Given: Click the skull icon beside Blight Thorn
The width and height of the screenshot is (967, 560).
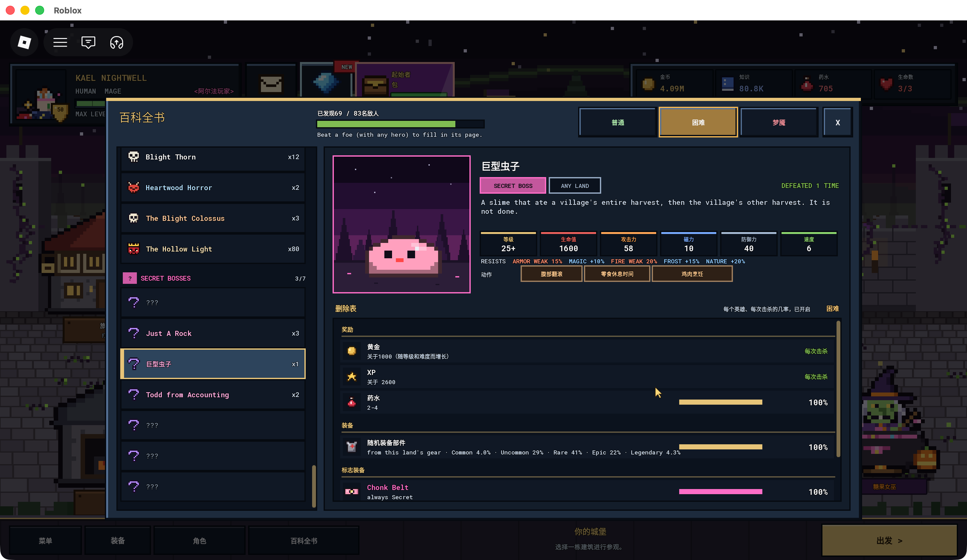Looking at the screenshot, I should click(133, 157).
